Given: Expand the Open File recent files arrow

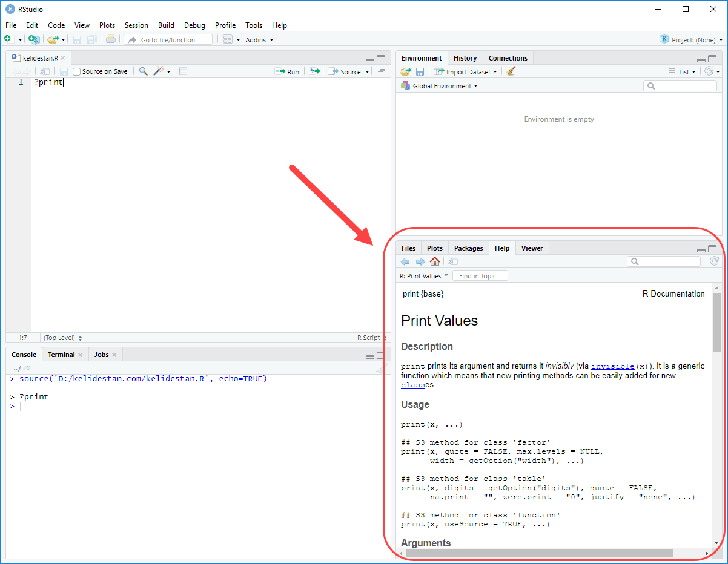Looking at the screenshot, I should 63,40.
